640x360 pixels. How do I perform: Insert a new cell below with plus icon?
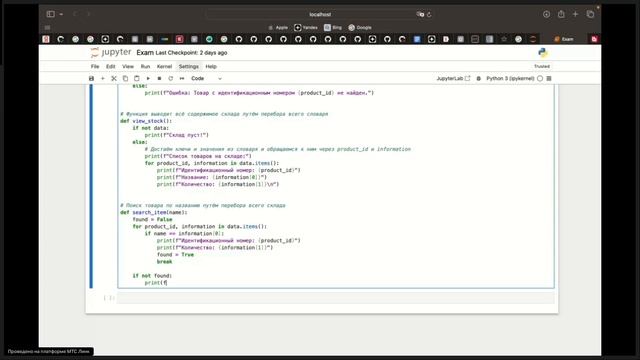pyautogui.click(x=102, y=78)
